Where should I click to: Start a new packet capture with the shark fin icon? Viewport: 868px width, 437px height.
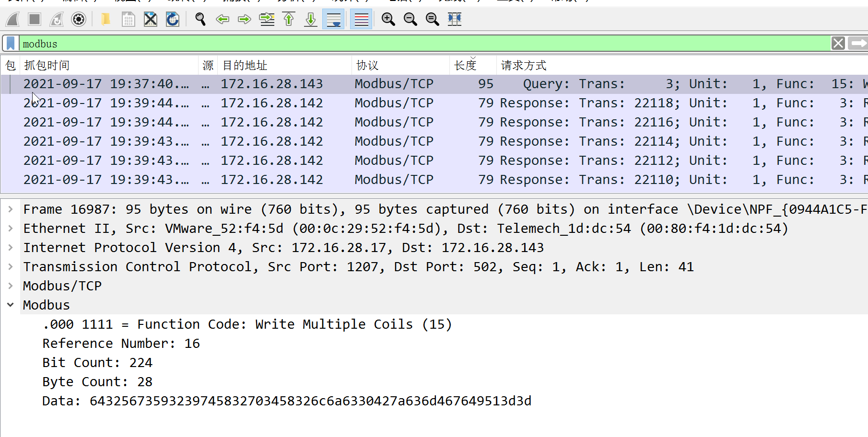pyautogui.click(x=12, y=19)
